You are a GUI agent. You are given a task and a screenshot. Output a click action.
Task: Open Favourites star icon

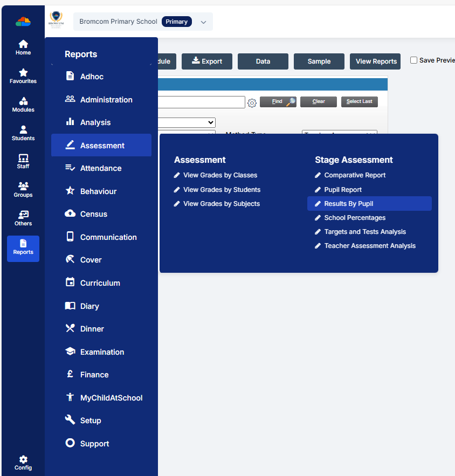[x=23, y=76]
